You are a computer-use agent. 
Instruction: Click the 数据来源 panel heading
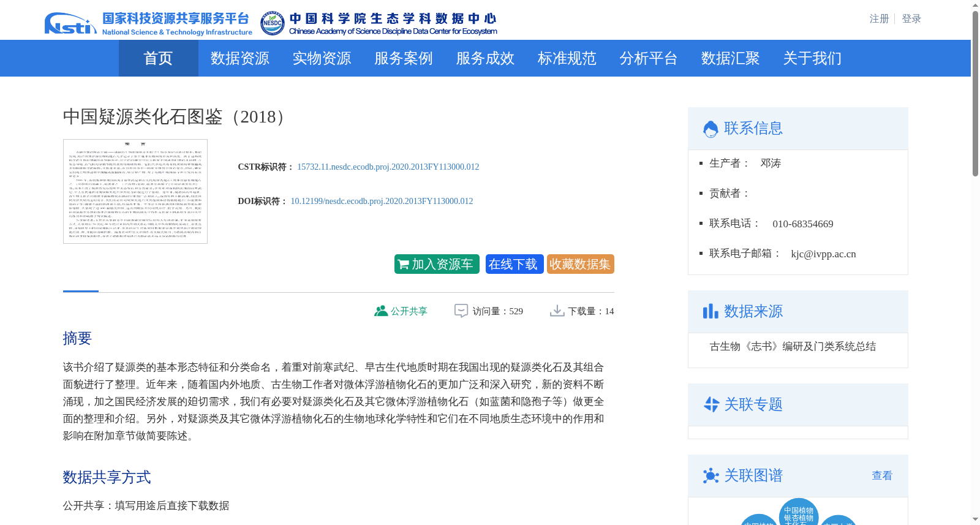753,311
